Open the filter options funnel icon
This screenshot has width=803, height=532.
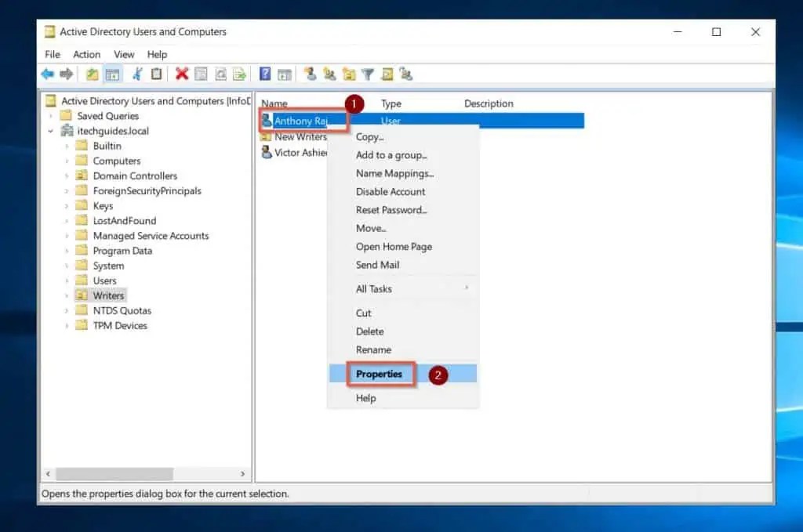(x=368, y=73)
